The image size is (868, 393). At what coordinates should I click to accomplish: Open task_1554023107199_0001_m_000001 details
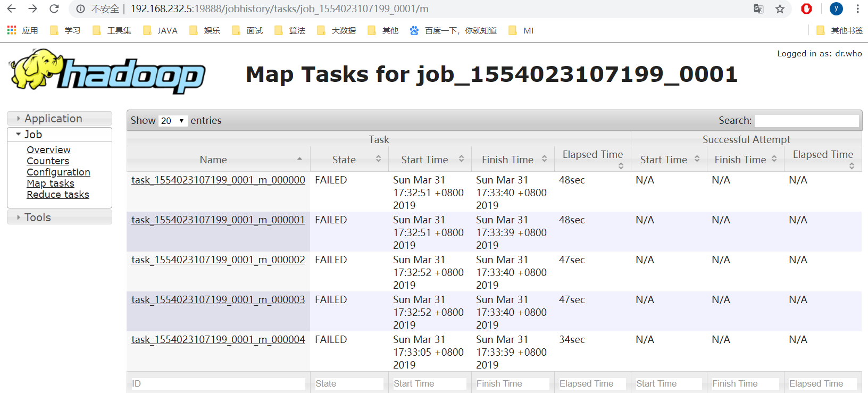tap(218, 220)
